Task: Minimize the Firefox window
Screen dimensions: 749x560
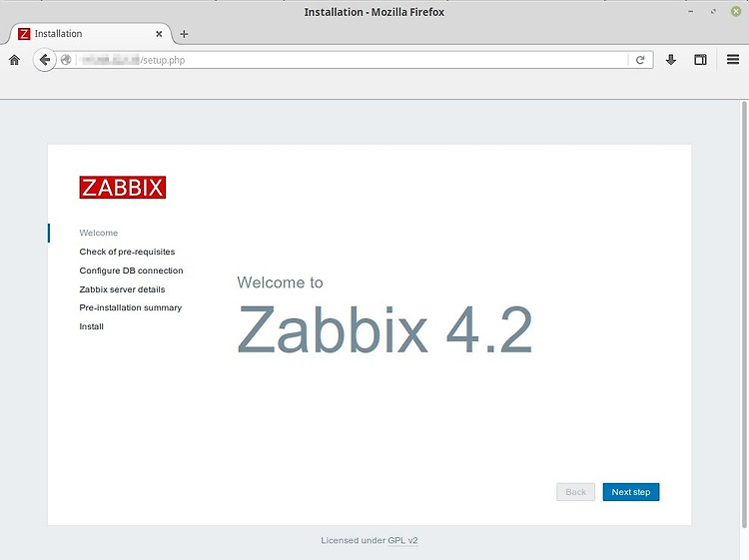Action: pos(691,11)
